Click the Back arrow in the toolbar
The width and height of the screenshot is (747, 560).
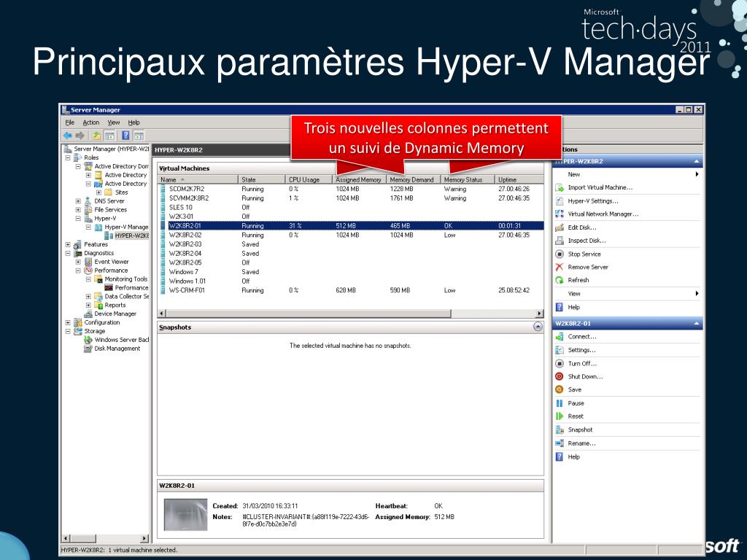coord(68,136)
